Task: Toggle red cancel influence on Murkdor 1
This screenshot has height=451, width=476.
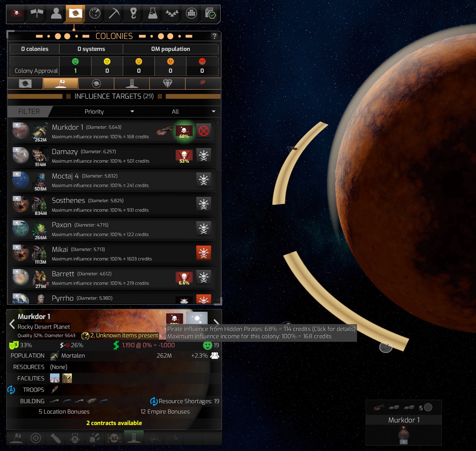Action: 204,131
